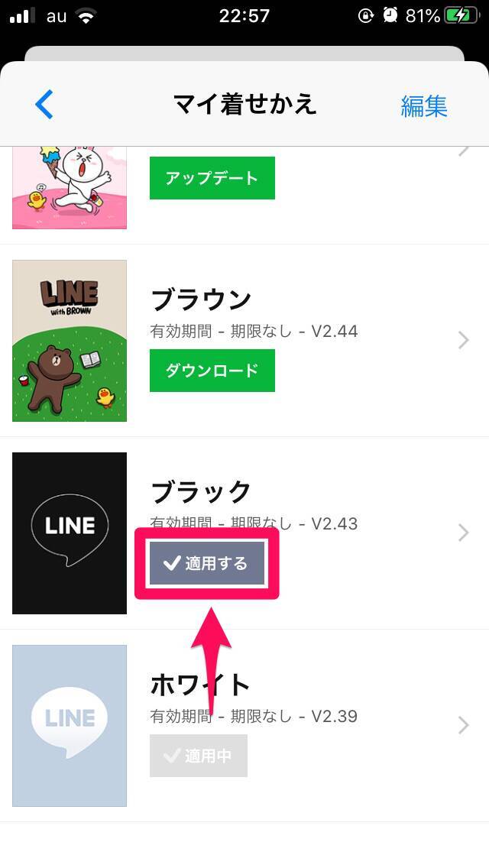Open the Cony theme thumbnail
The height and width of the screenshot is (868, 489).
point(70,187)
